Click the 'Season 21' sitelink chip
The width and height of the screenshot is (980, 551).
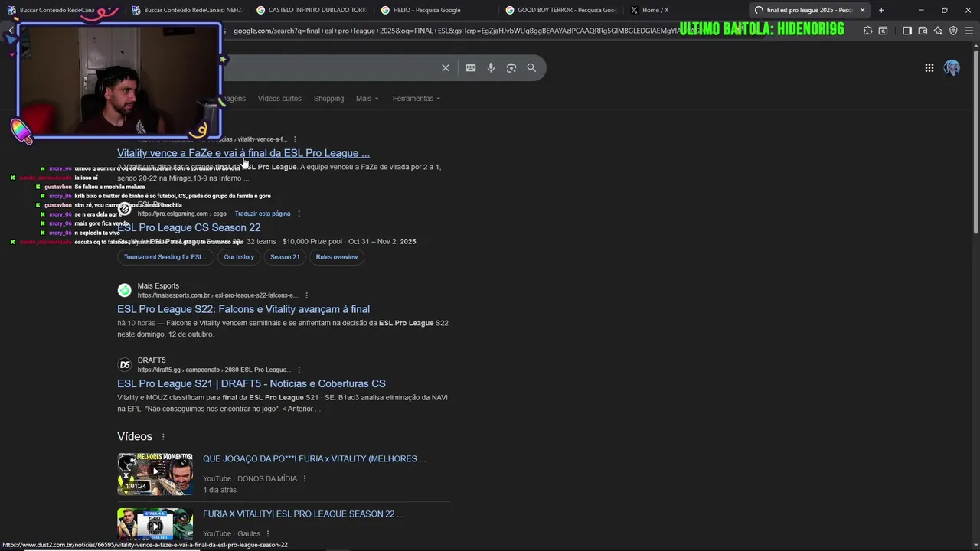[x=285, y=257]
